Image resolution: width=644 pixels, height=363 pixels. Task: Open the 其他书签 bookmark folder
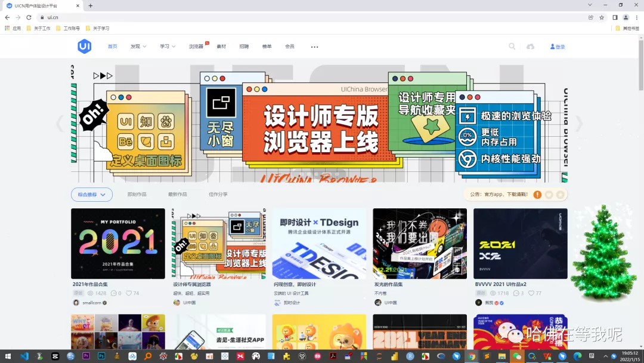click(627, 29)
